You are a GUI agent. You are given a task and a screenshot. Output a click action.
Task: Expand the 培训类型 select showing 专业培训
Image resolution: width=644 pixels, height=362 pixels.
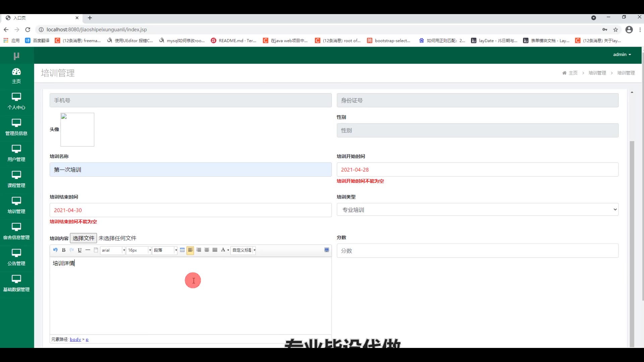pos(477,210)
